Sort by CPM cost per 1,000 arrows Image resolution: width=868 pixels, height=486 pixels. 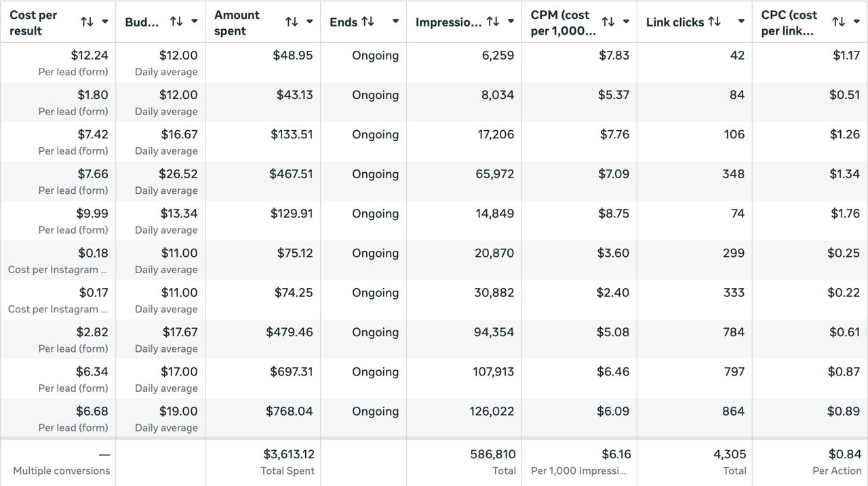(608, 22)
